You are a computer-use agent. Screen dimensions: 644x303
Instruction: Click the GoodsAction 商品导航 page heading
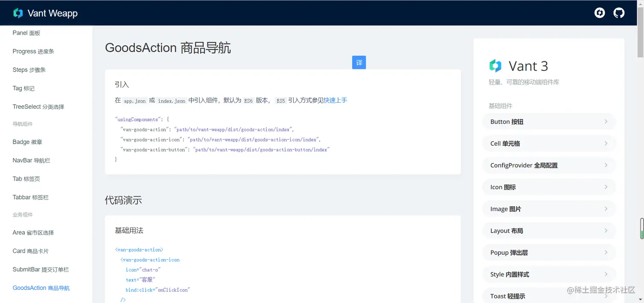[x=168, y=48]
